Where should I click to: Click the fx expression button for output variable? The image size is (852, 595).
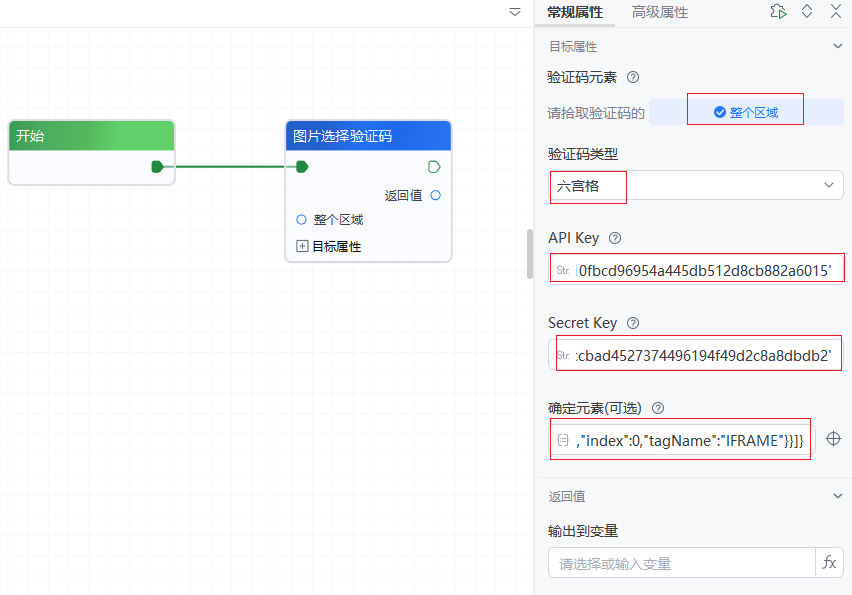tap(829, 563)
